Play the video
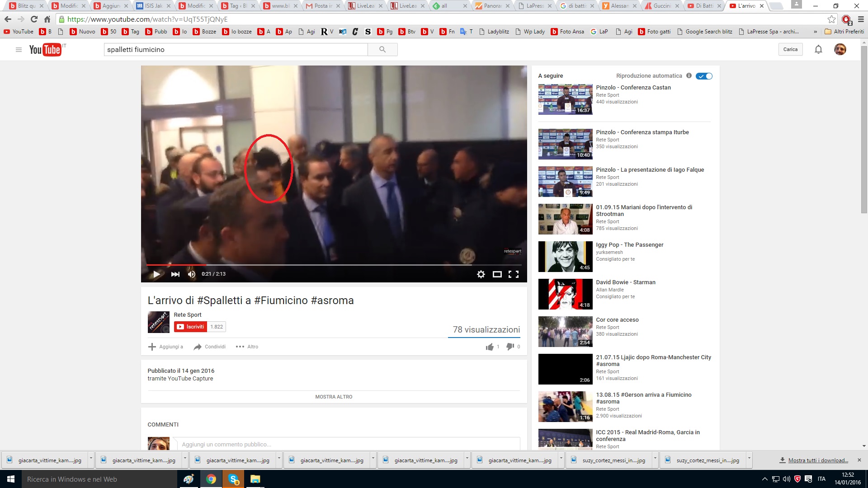The width and height of the screenshot is (868, 488). (156, 274)
